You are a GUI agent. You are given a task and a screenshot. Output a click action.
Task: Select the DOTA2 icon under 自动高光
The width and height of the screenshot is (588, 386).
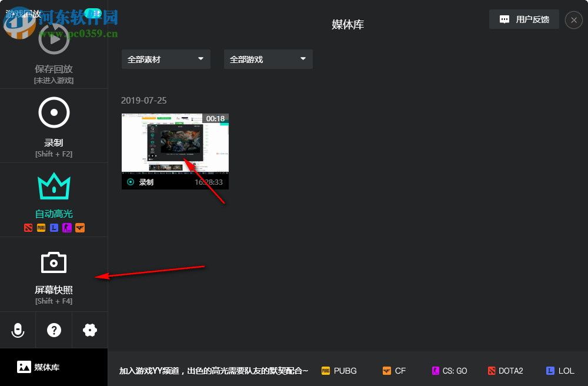click(x=28, y=228)
